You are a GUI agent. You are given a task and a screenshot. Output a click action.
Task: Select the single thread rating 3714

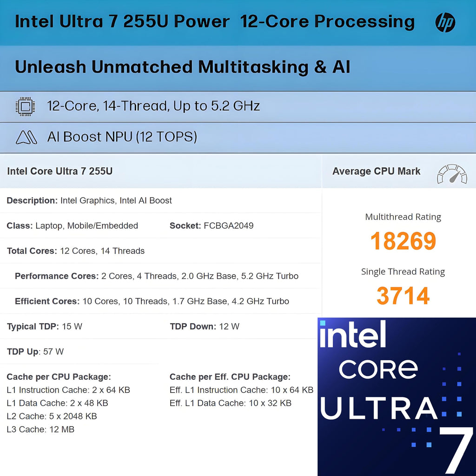(403, 296)
